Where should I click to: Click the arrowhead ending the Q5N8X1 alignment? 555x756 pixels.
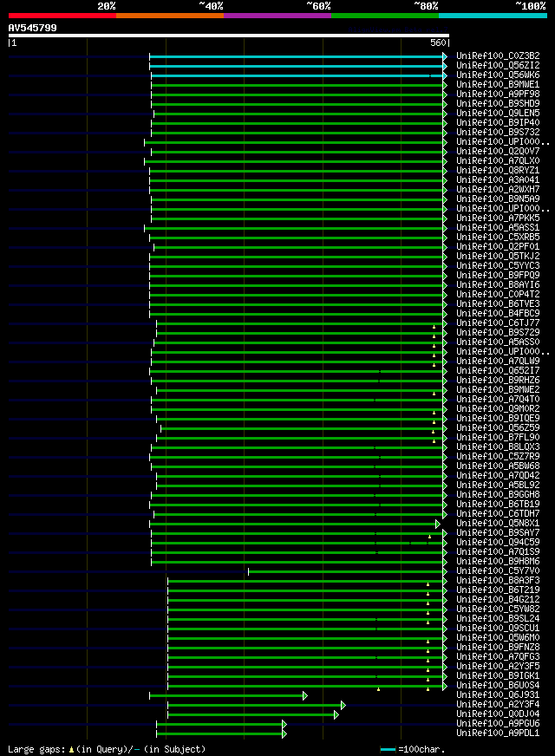click(438, 525)
